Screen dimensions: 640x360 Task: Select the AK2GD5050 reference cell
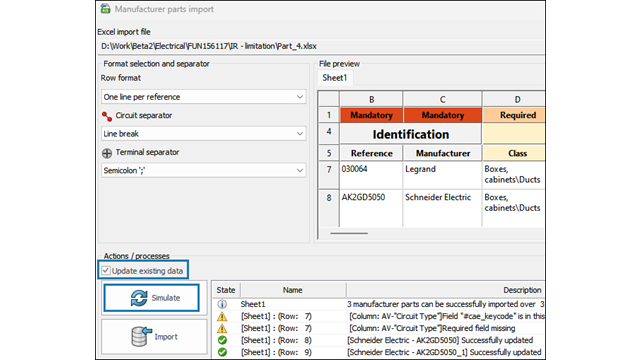click(371, 208)
